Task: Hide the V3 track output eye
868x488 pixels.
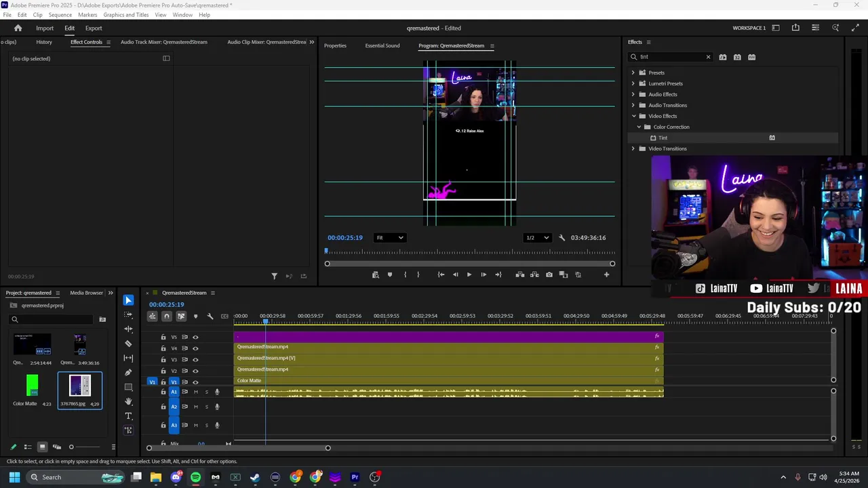Action: pyautogui.click(x=195, y=359)
